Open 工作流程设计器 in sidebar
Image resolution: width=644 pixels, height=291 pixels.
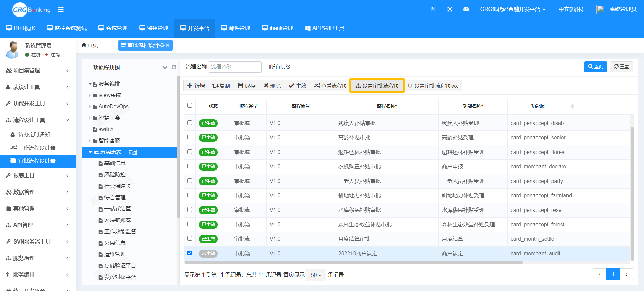click(x=38, y=148)
